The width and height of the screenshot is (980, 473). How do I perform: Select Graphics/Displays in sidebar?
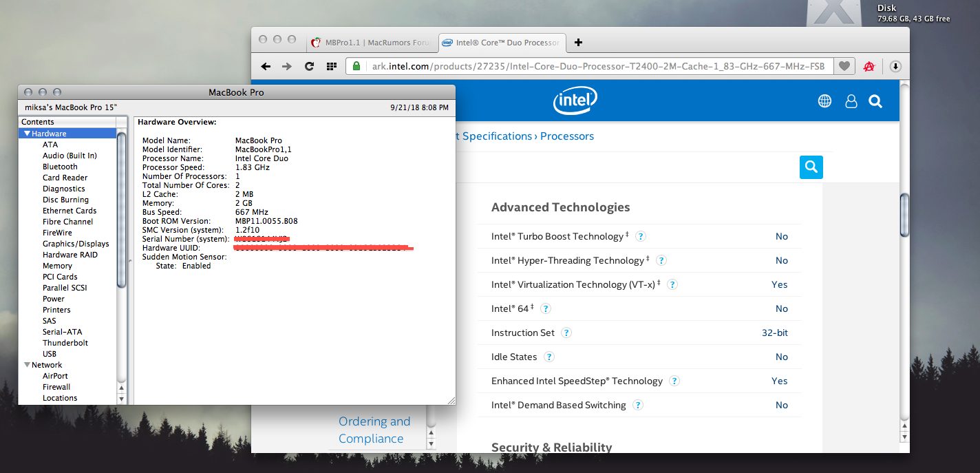[x=76, y=244]
